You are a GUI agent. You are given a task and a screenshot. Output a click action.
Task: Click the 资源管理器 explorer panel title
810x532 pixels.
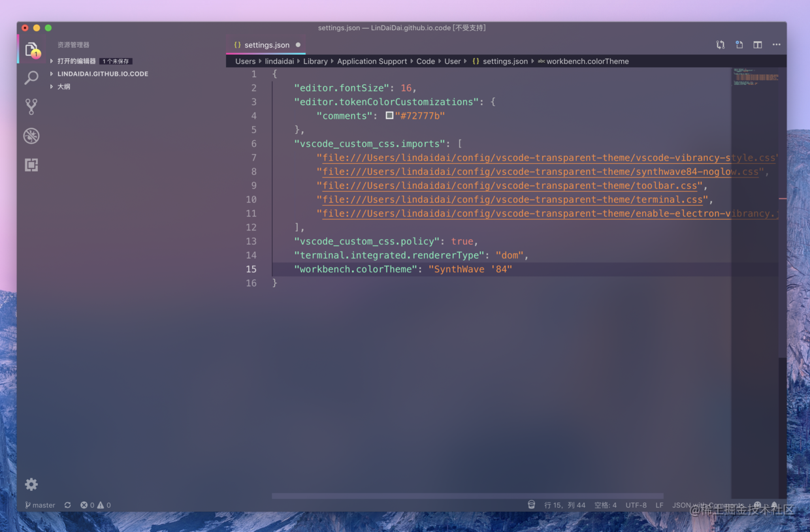[x=73, y=45]
